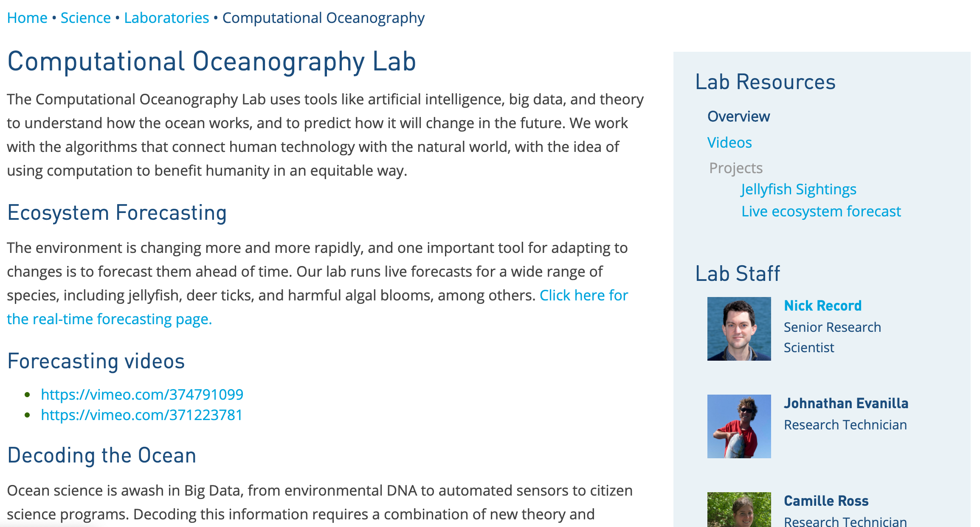Go to the Home breadcrumb link
This screenshot has height=527, width=980.
[x=27, y=18]
